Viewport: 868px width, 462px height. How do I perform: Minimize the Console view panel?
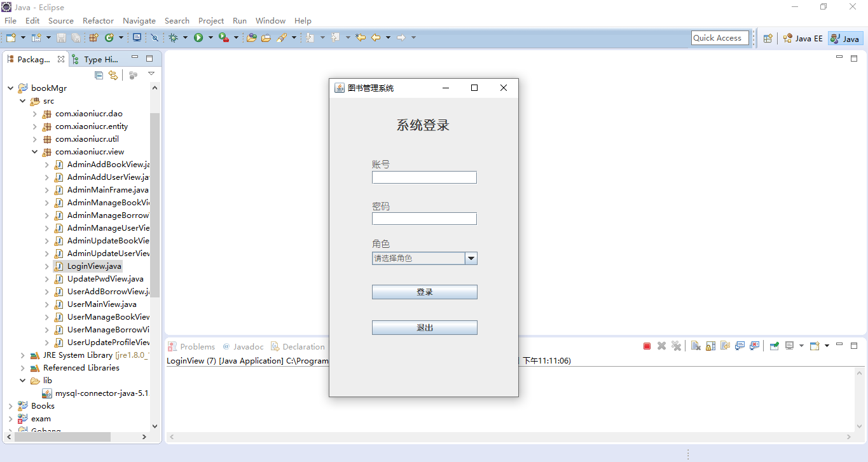tap(839, 344)
